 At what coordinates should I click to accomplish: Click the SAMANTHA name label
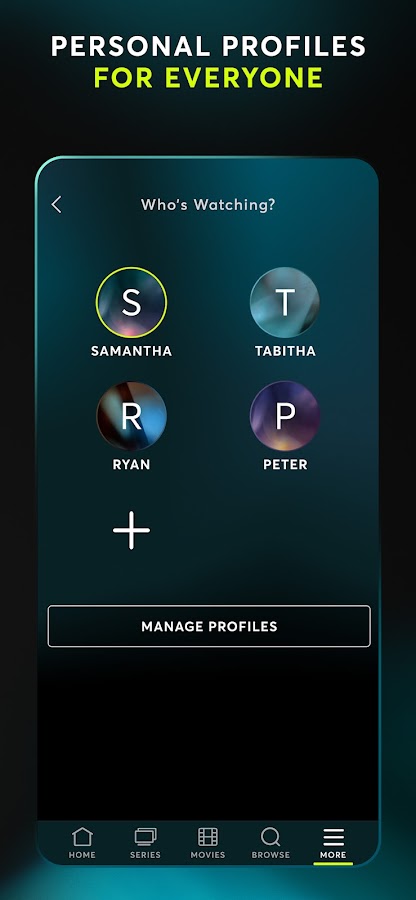coord(131,351)
